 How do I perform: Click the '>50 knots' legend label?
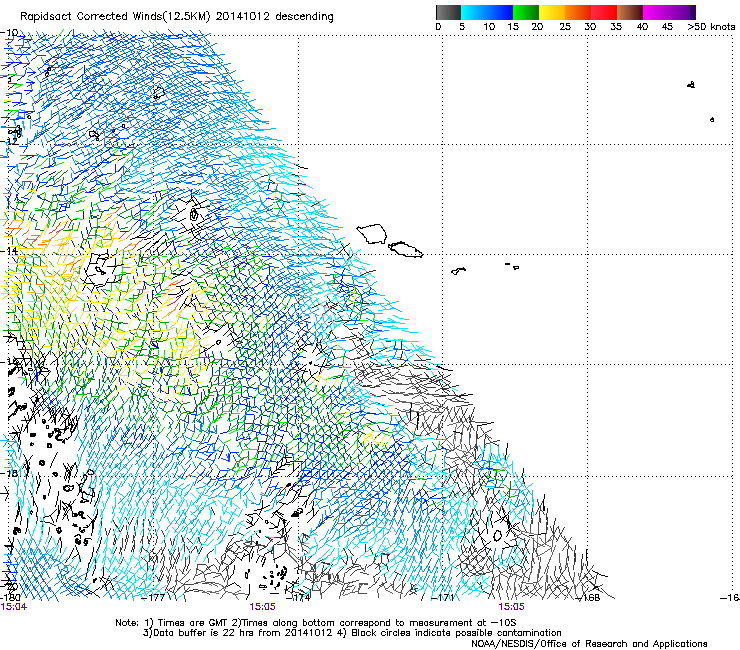pyautogui.click(x=711, y=27)
